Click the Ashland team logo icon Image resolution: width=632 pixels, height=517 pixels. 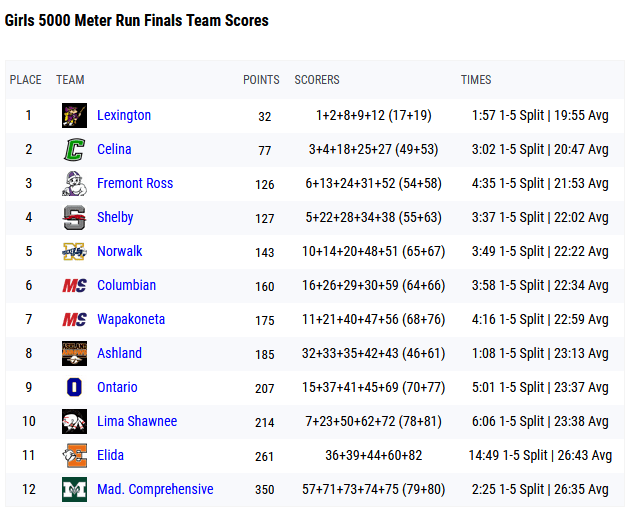pyautogui.click(x=74, y=353)
